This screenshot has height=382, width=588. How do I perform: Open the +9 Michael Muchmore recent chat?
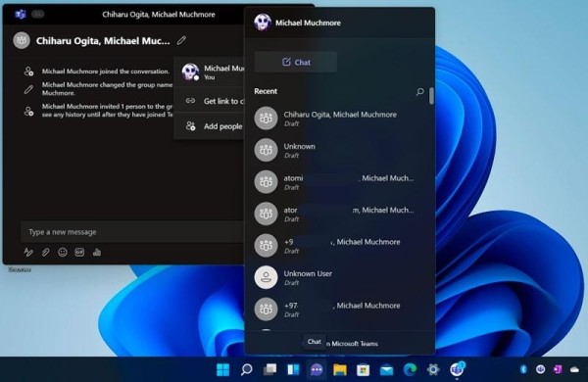point(339,246)
